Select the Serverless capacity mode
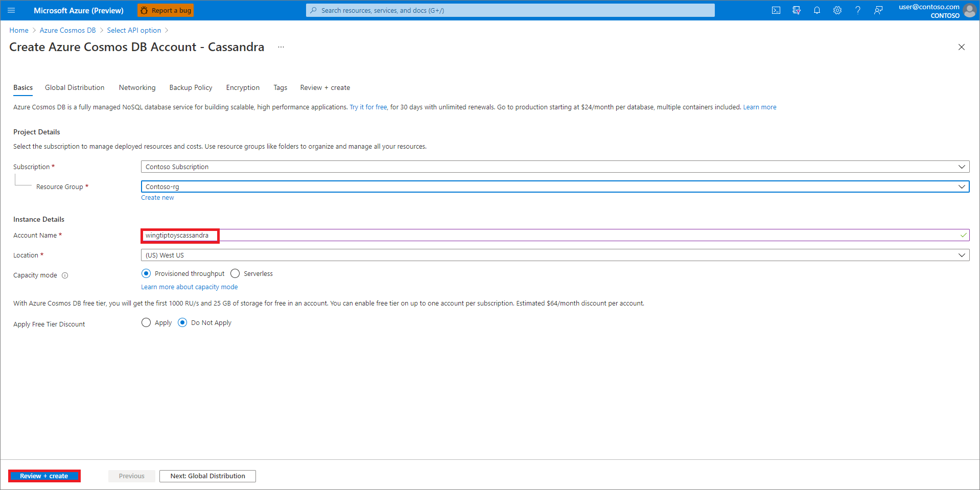Image resolution: width=980 pixels, height=490 pixels. click(x=235, y=273)
